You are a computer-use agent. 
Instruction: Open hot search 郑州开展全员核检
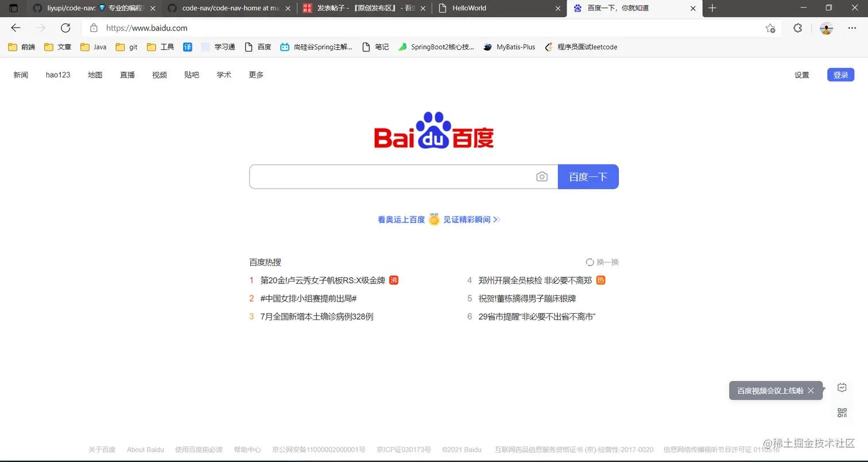(535, 280)
